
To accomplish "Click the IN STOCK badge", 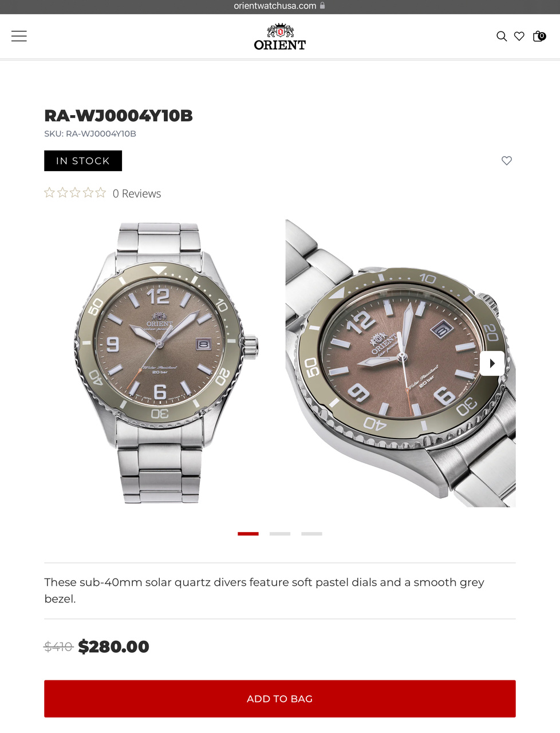I will 83,161.
